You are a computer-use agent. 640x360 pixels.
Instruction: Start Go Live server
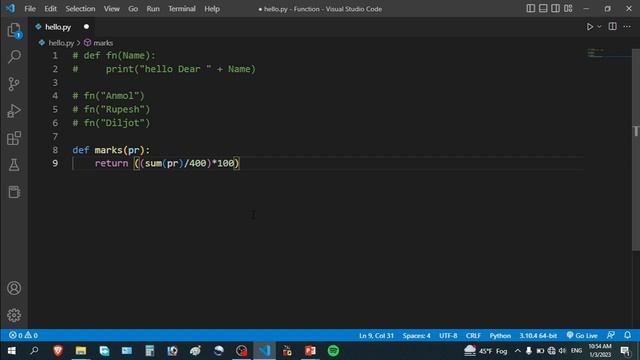point(582,336)
